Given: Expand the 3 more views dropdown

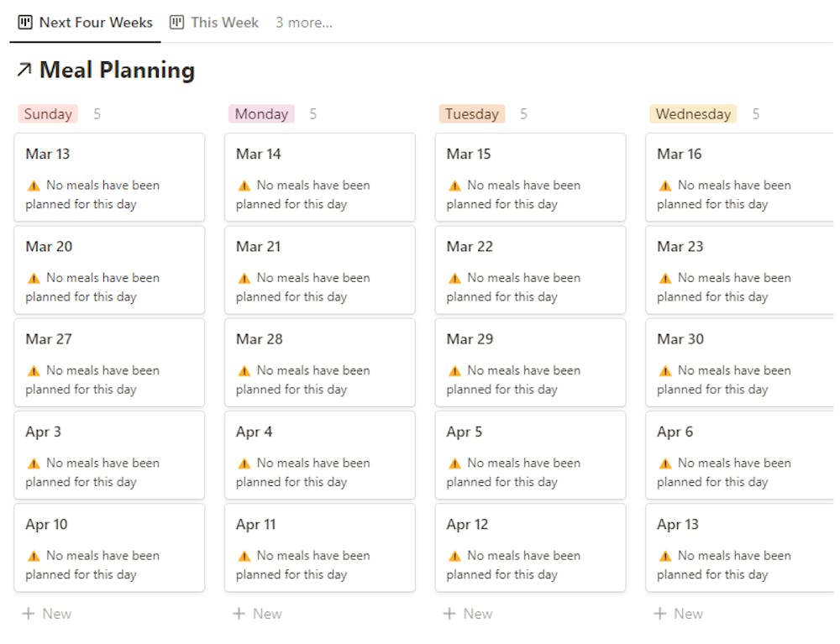Looking at the screenshot, I should pyautogui.click(x=304, y=23).
